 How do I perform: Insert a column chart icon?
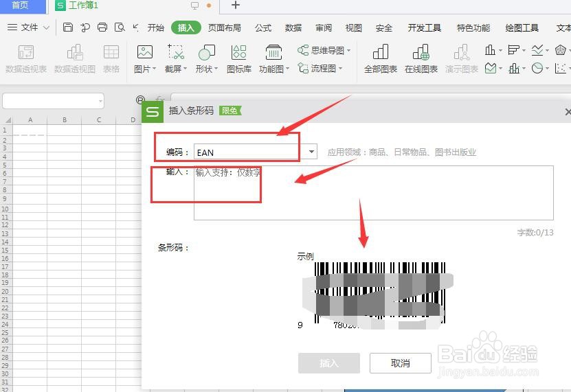pos(490,50)
